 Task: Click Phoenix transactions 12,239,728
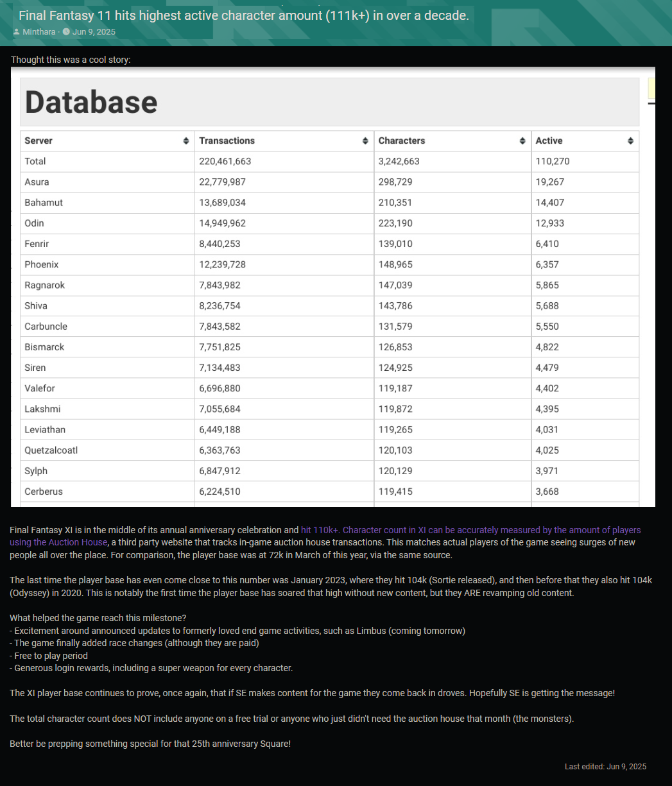click(223, 264)
